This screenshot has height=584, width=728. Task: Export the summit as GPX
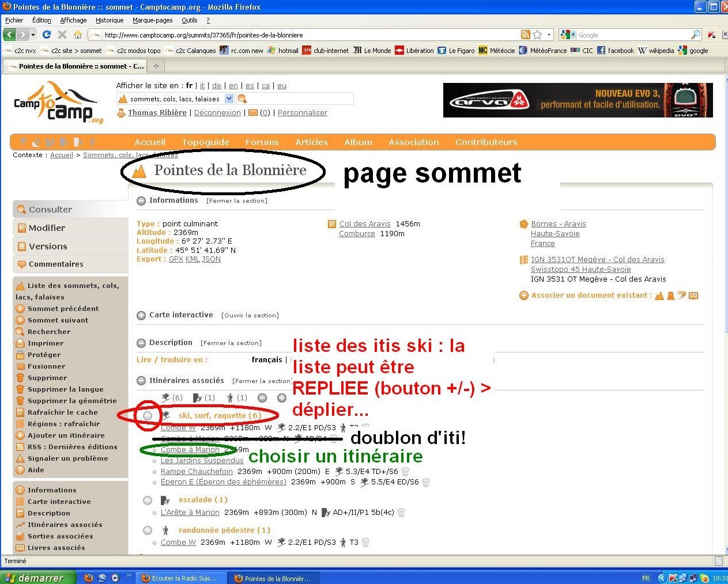coord(176,259)
